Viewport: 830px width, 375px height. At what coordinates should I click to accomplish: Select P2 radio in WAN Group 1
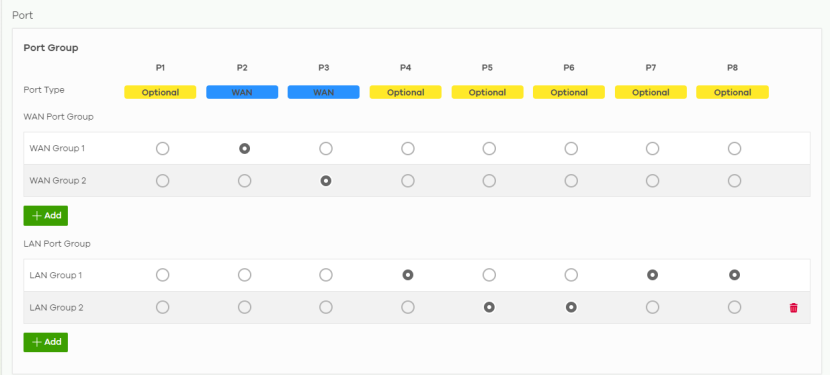click(244, 149)
